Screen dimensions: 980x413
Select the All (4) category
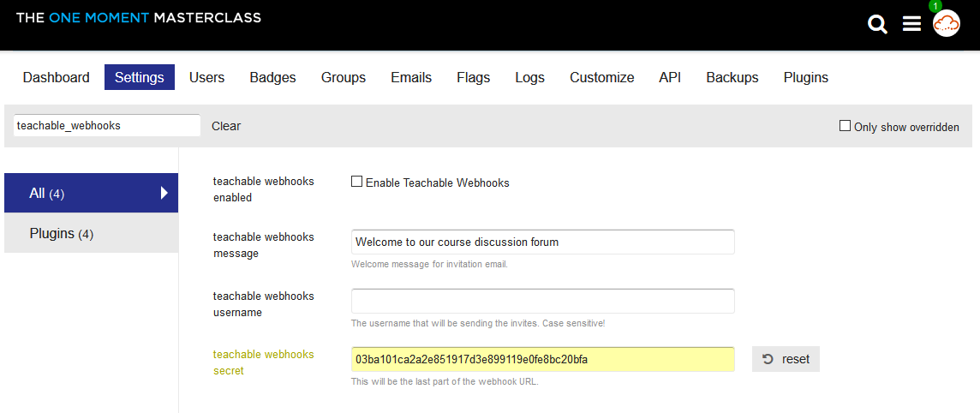[92, 193]
